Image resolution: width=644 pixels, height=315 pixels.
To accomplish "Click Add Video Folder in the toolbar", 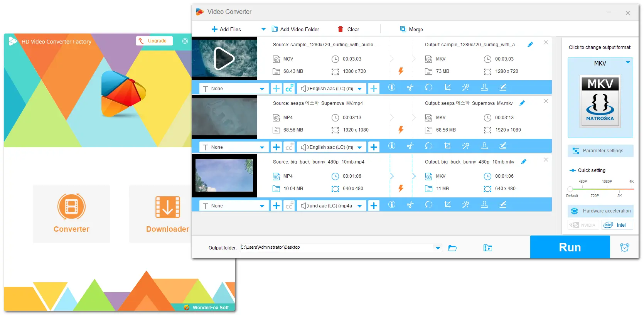I will point(295,29).
